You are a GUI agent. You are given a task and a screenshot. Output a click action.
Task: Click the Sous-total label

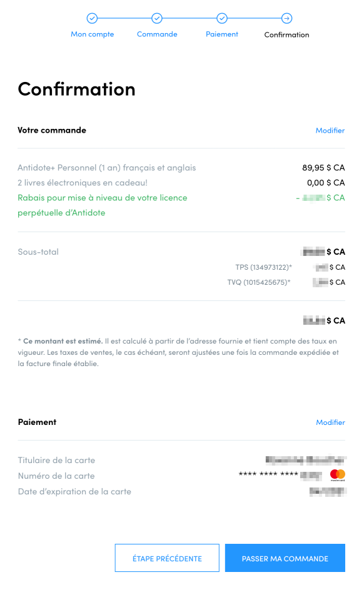[x=38, y=252]
